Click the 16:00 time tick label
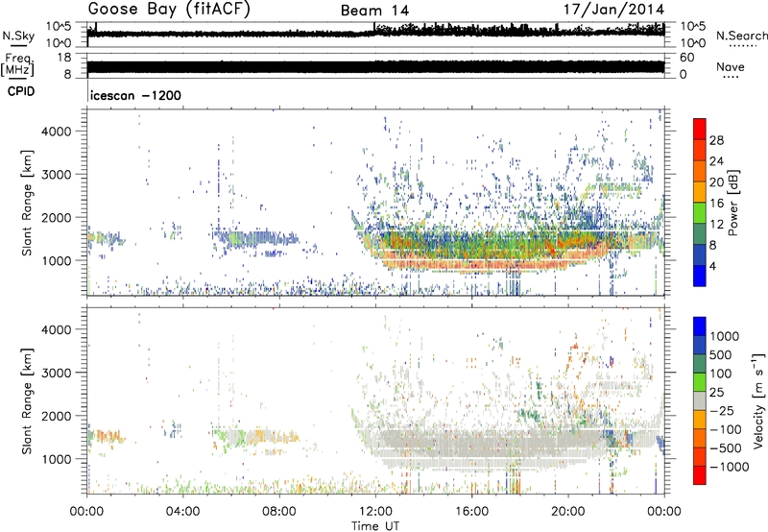The image size is (768, 532). [471, 512]
